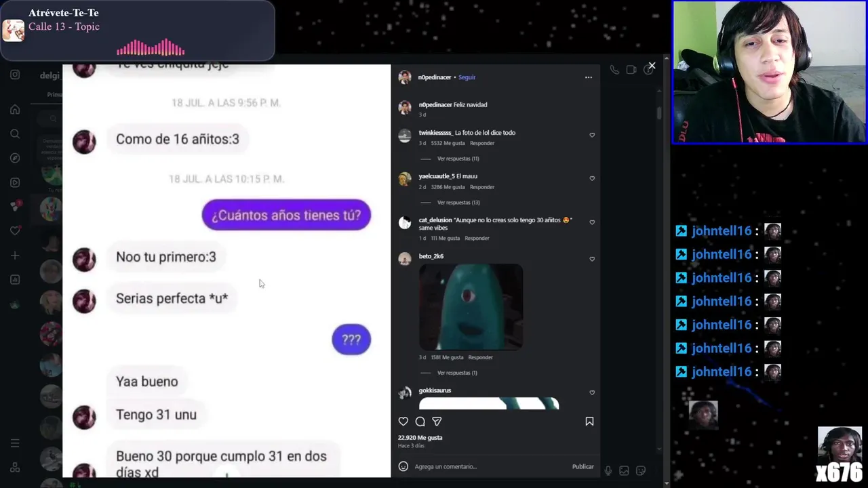The width and height of the screenshot is (868, 488).
Task: Share post via paper plane icon
Action: [437, 422]
